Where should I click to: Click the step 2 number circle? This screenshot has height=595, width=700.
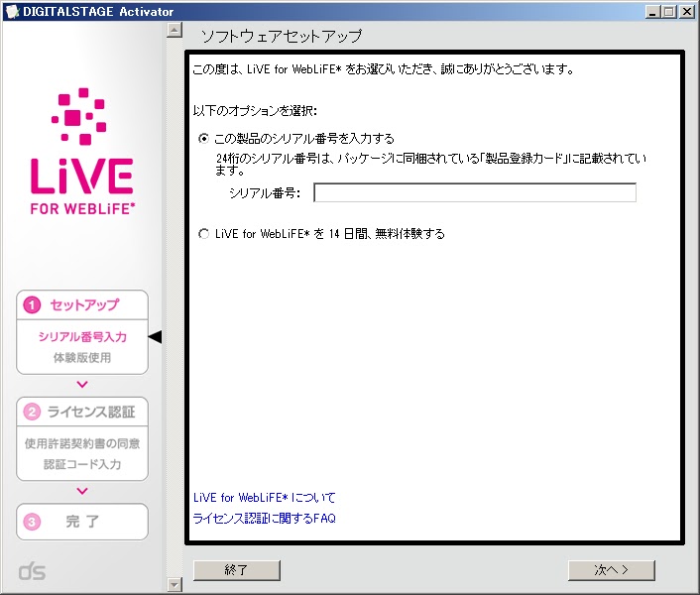[32, 412]
